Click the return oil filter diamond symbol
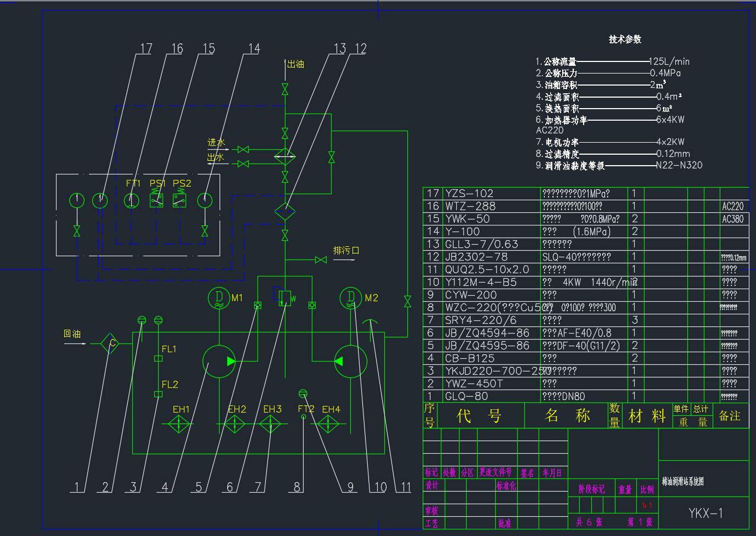This screenshot has height=536, width=756. click(x=113, y=343)
